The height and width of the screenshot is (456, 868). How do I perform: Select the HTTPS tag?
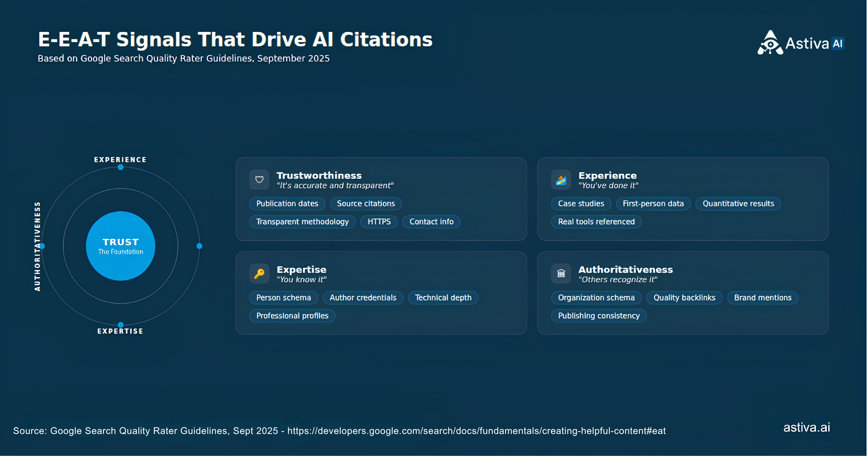click(379, 222)
